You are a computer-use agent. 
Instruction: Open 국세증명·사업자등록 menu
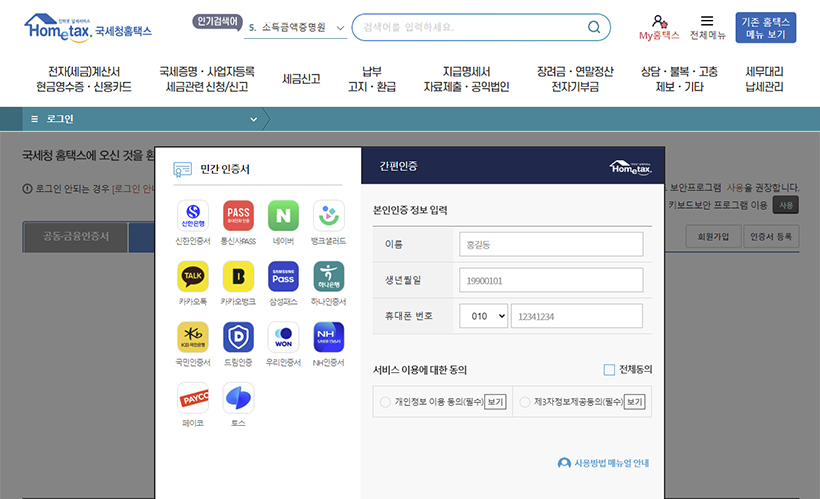coord(207,79)
